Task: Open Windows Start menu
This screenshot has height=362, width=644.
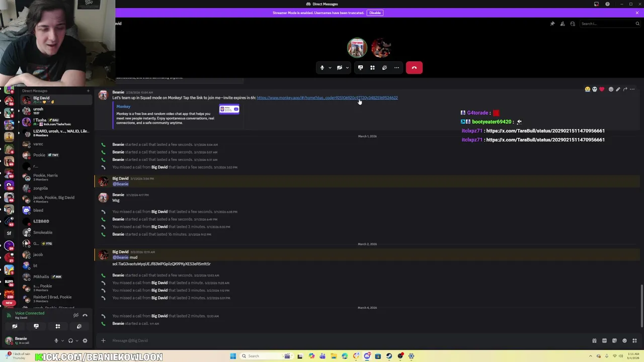Action: 233,356
